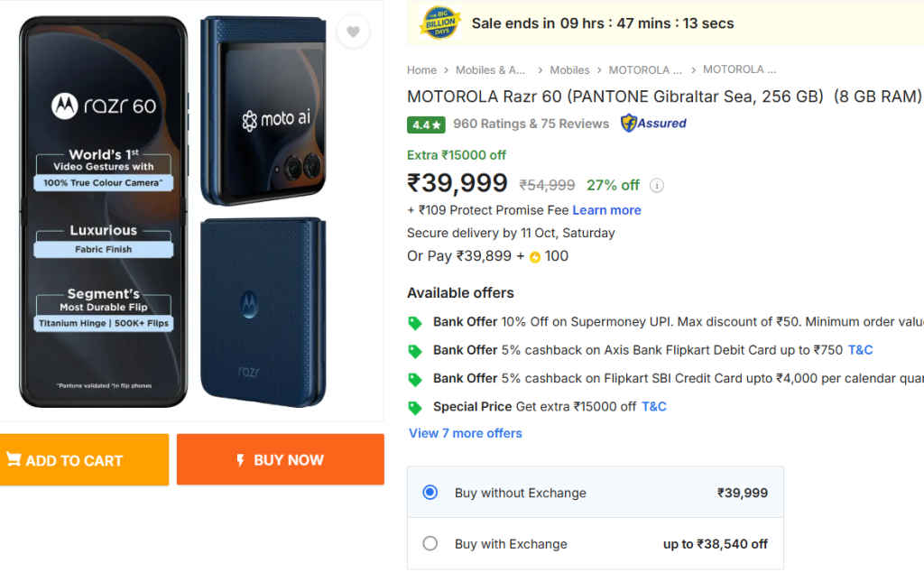
Task: Click the green offer tag icon before Bank Offer
Action: [416, 321]
